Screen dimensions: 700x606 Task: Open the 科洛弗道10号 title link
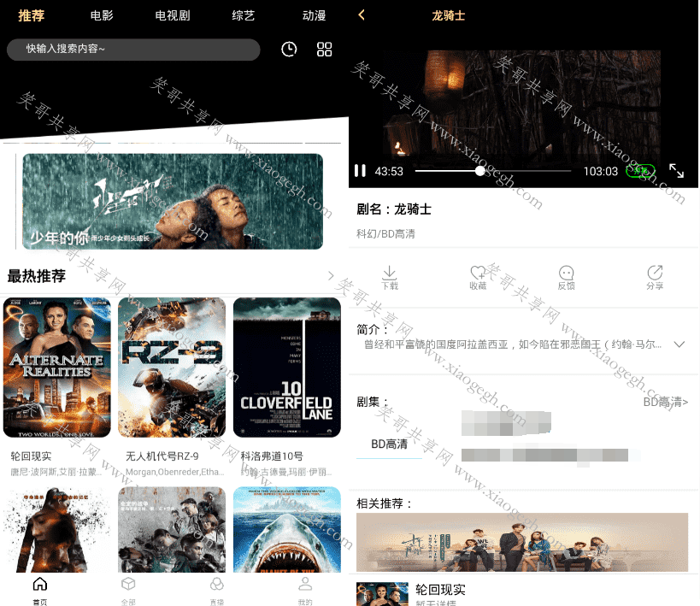pos(272,456)
